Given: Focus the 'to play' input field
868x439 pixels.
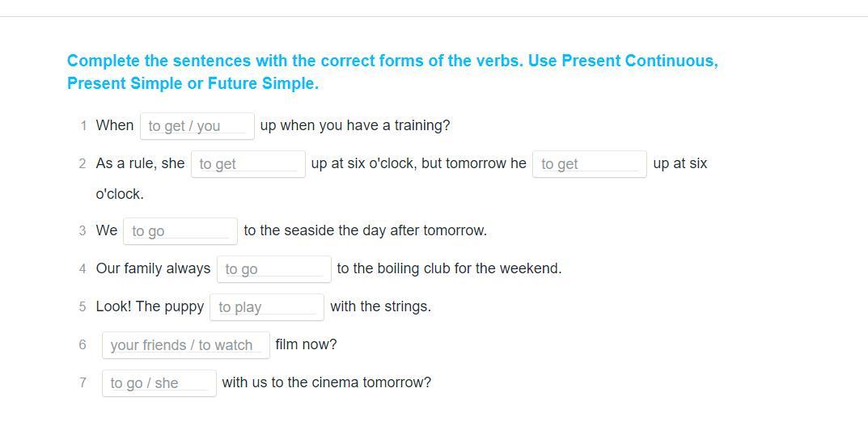Looking at the screenshot, I should pyautogui.click(x=266, y=307).
